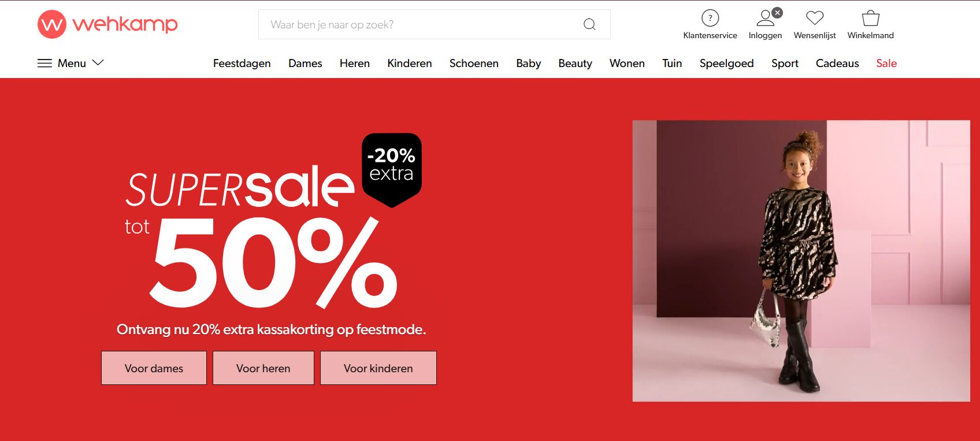
Task: Click the wehkamp logo
Action: pyautogui.click(x=107, y=24)
